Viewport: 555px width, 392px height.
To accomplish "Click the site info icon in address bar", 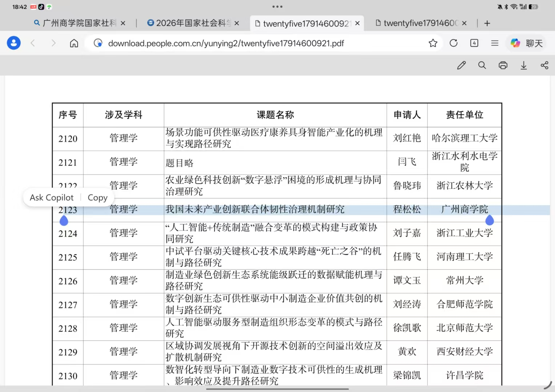I will tap(98, 43).
